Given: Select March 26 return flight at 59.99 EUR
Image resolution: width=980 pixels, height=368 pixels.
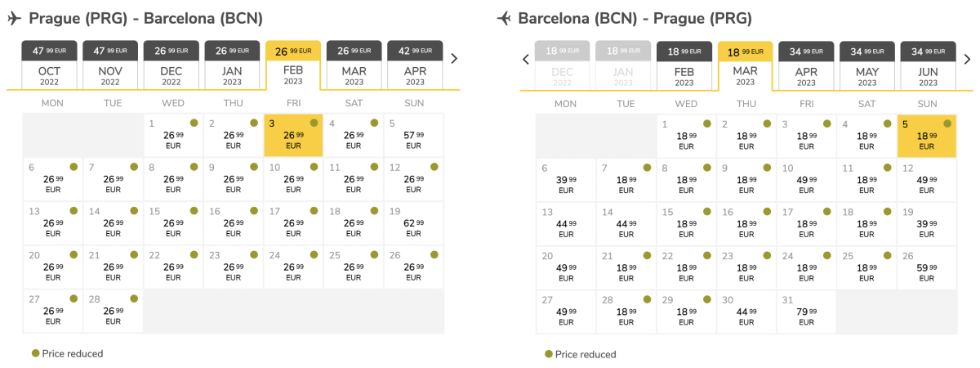Looking at the screenshot, I should (927, 268).
